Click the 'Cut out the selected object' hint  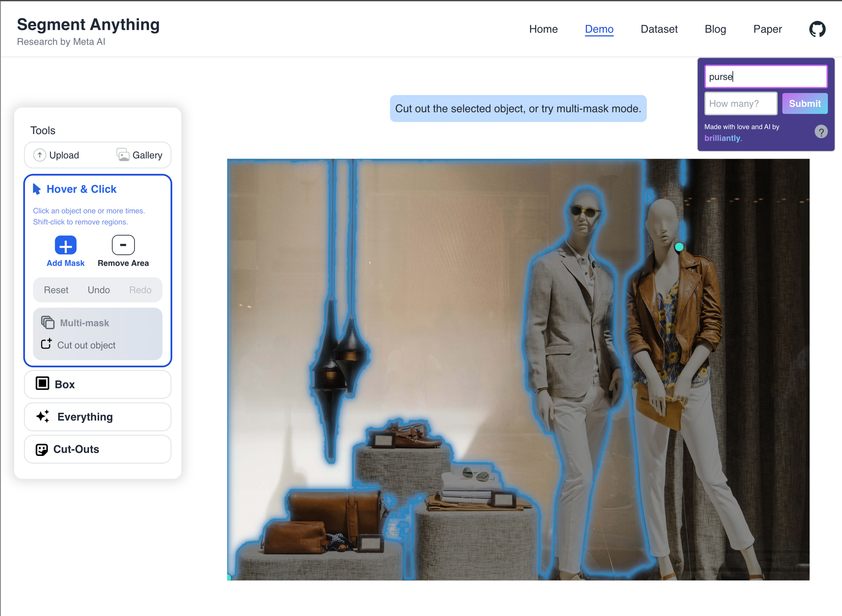518,109
